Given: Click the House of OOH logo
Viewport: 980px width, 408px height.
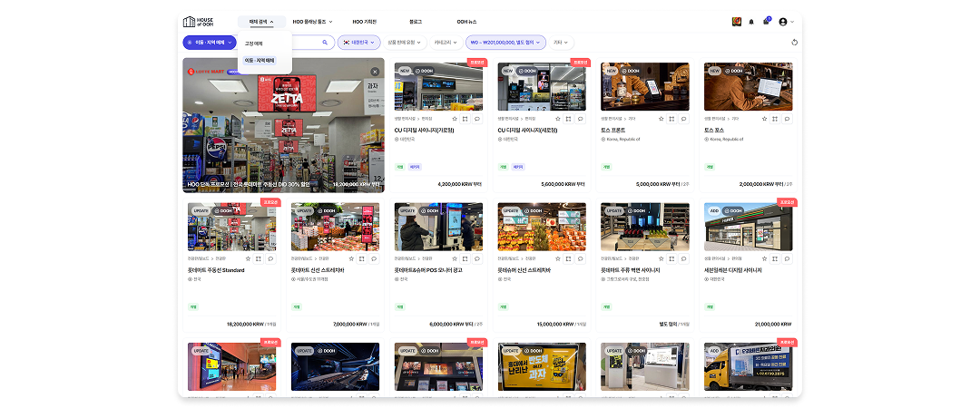Looking at the screenshot, I should (x=198, y=22).
